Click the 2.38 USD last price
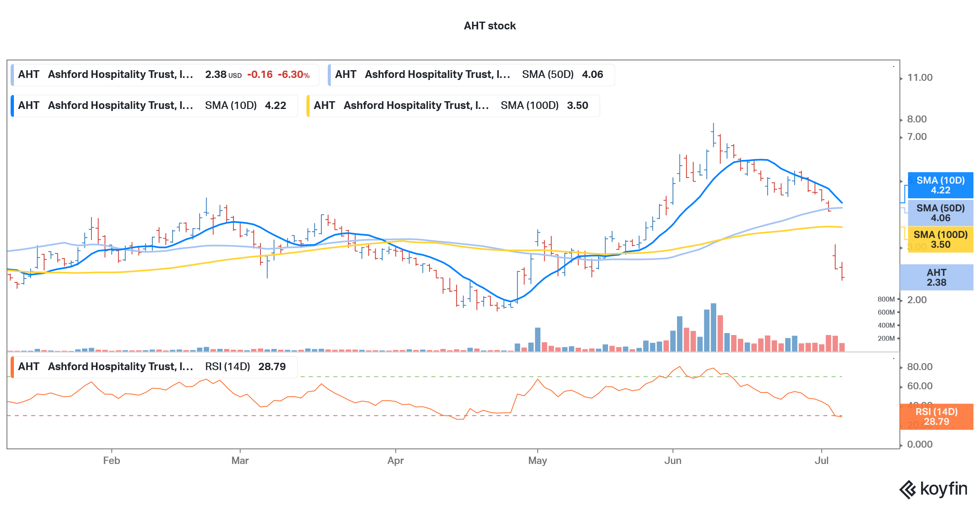Image resolution: width=980 pixels, height=506 pixels. pos(223,75)
